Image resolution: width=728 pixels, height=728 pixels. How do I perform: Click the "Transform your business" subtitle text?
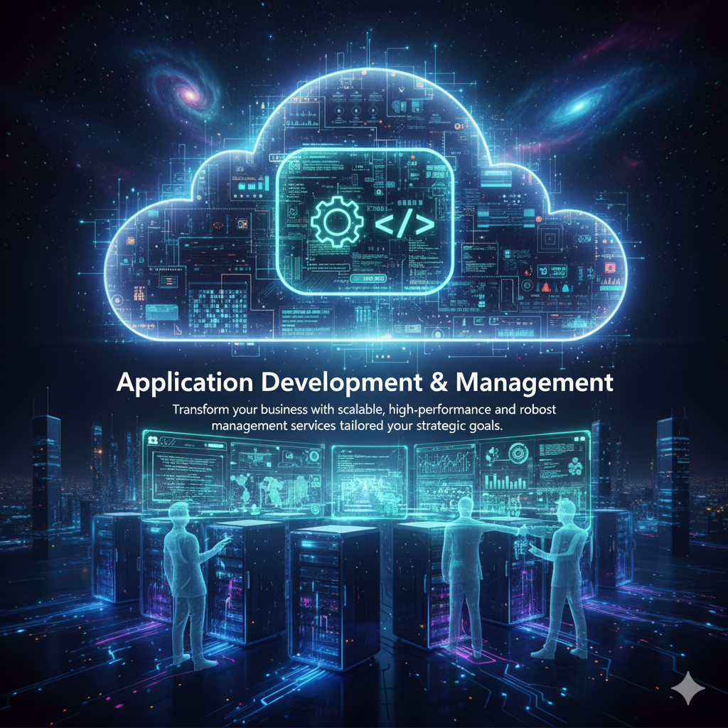(364, 417)
